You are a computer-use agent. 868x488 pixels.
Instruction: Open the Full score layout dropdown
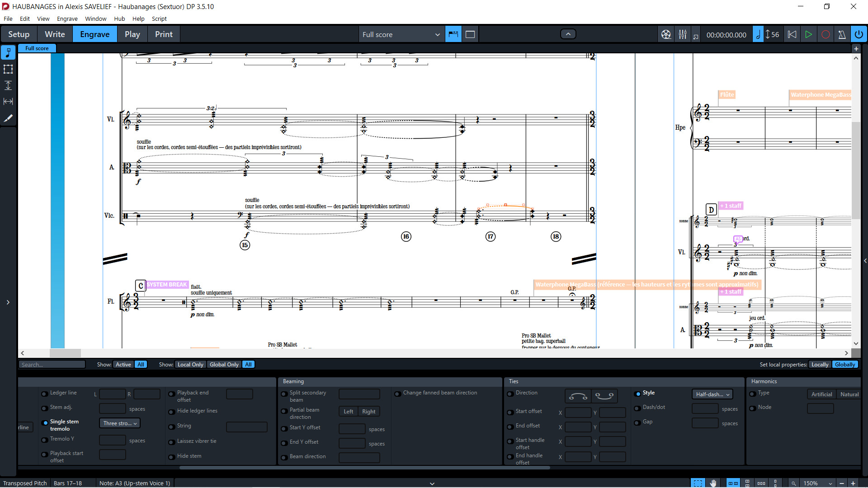(x=401, y=34)
